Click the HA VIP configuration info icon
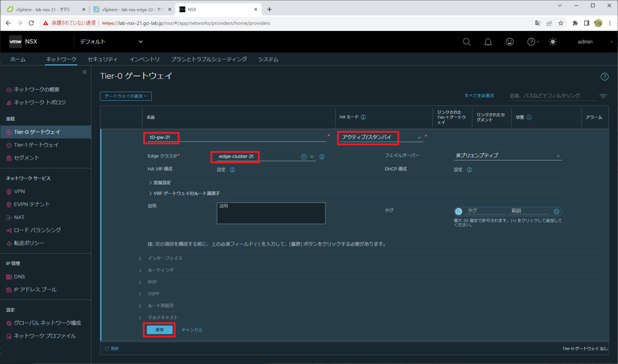This screenshot has height=364, width=618. click(x=232, y=169)
